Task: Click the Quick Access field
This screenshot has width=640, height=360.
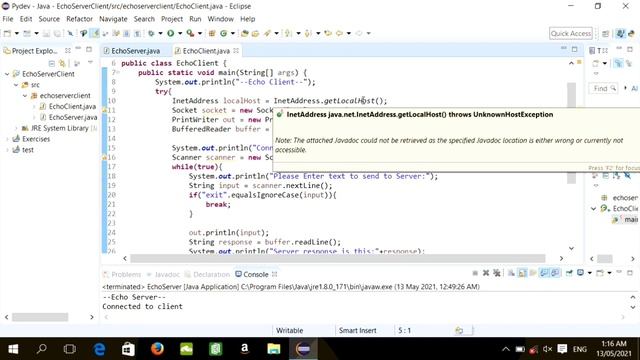Action: click(x=571, y=33)
